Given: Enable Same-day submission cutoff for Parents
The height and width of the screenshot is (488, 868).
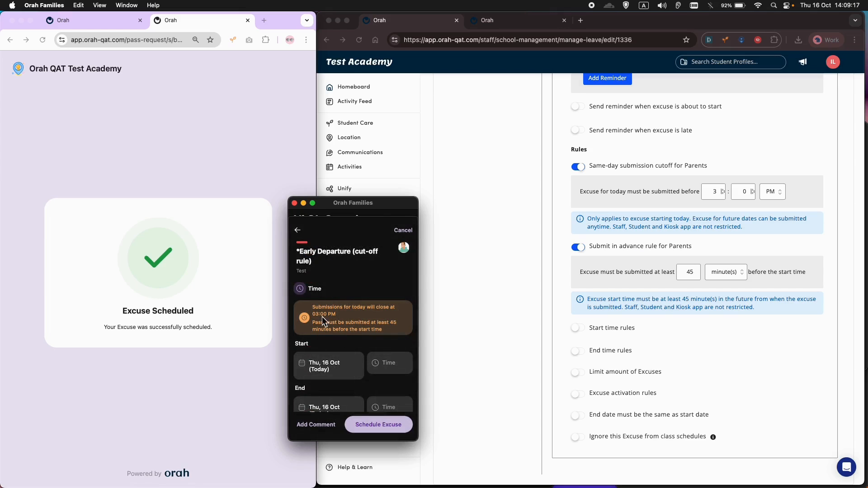Looking at the screenshot, I should pyautogui.click(x=578, y=167).
